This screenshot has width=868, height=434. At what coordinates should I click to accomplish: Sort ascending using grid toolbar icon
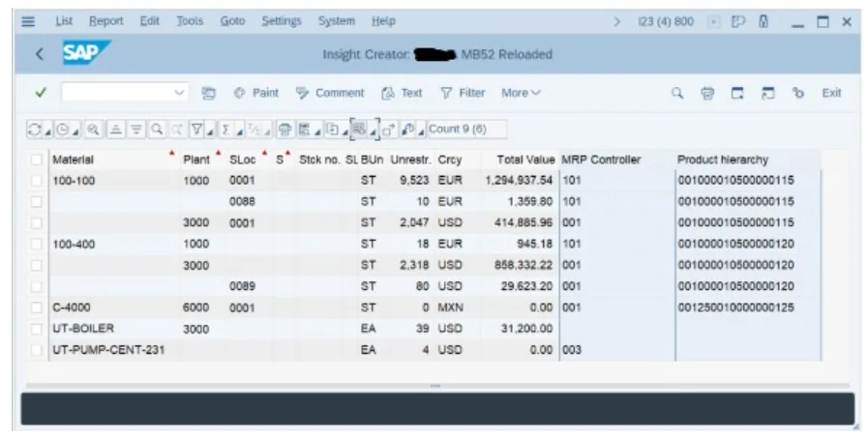[x=114, y=130]
